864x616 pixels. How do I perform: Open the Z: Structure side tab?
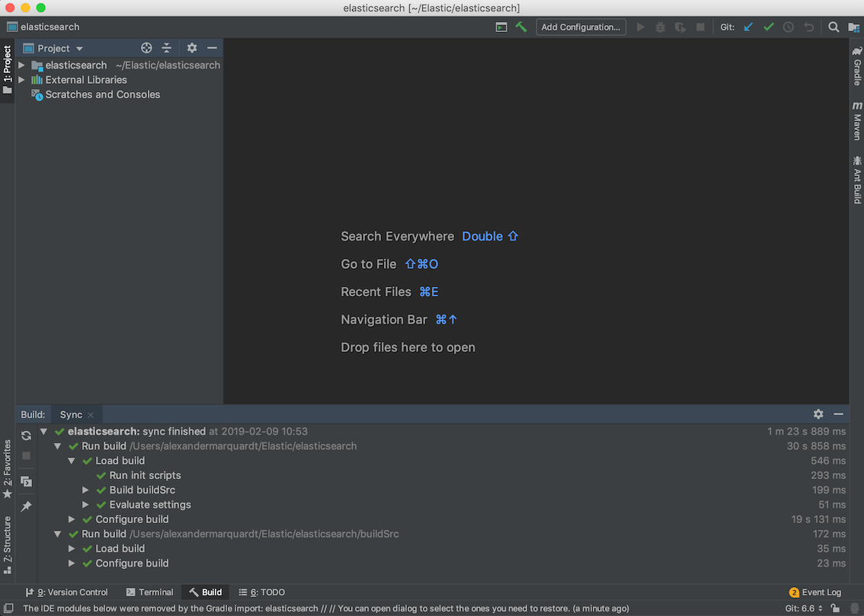(7, 545)
